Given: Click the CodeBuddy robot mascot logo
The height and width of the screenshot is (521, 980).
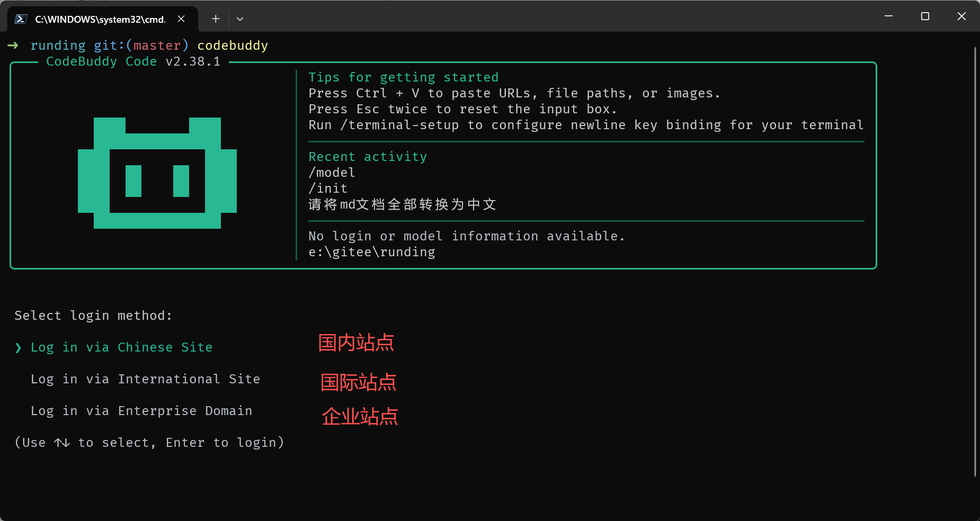Looking at the screenshot, I should [157, 173].
